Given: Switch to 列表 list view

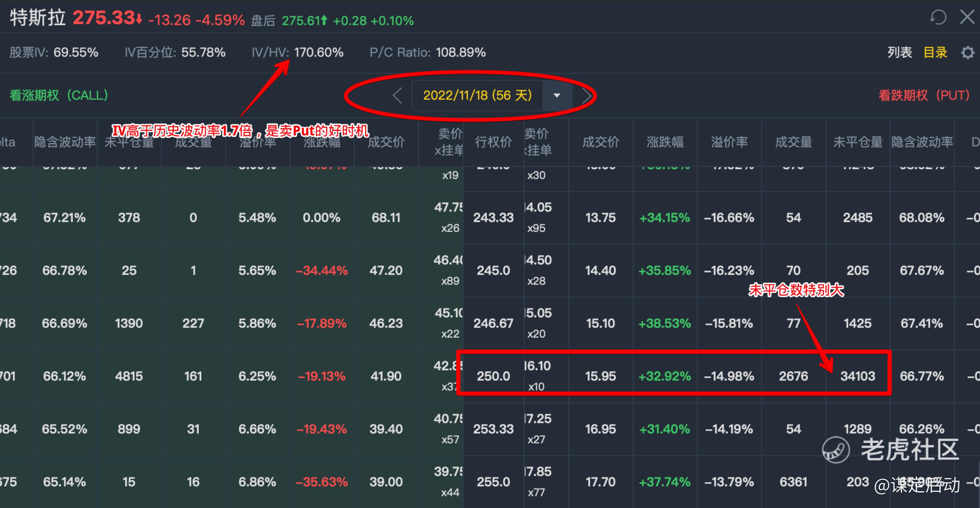Looking at the screenshot, I should point(899,52).
